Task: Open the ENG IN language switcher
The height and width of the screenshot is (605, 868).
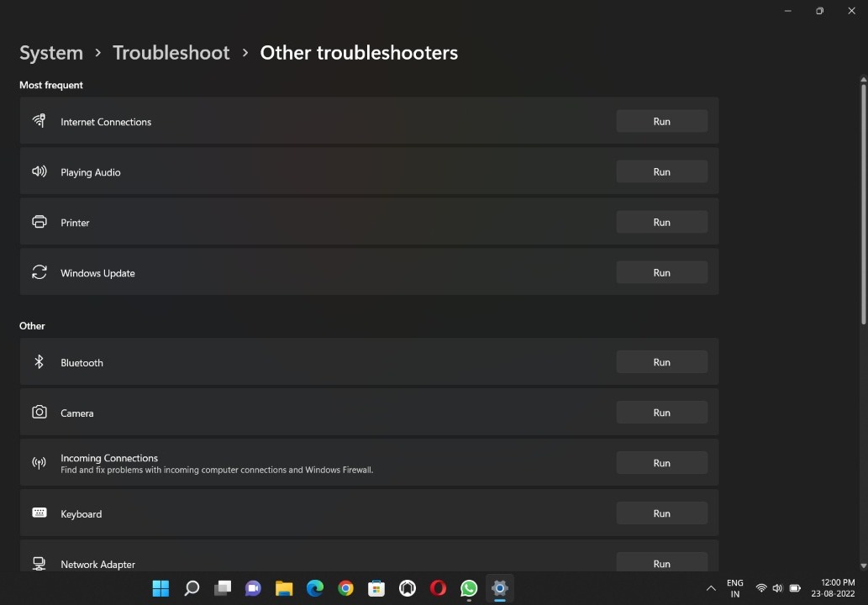Action: (x=735, y=588)
